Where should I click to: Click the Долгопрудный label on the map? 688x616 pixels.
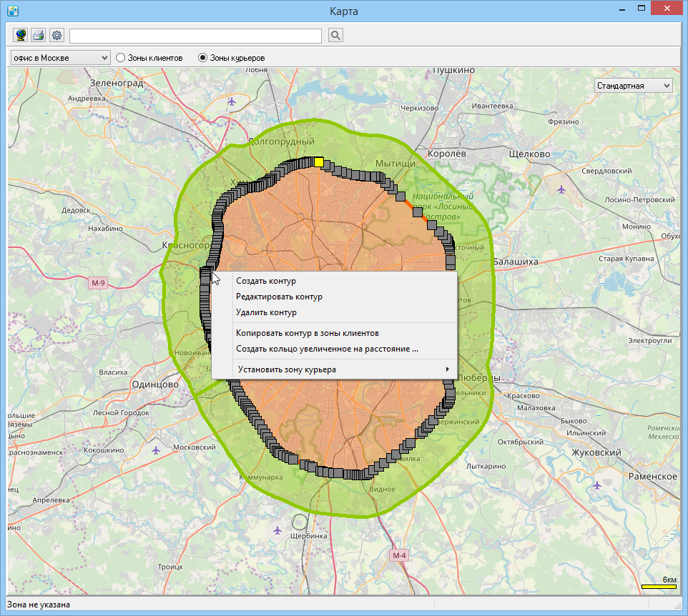click(x=282, y=141)
